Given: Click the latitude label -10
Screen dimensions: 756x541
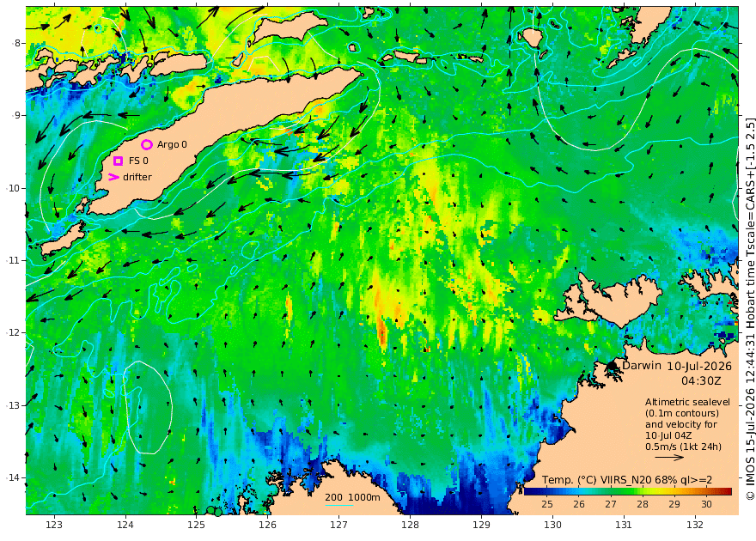Looking at the screenshot, I should click(14, 188).
